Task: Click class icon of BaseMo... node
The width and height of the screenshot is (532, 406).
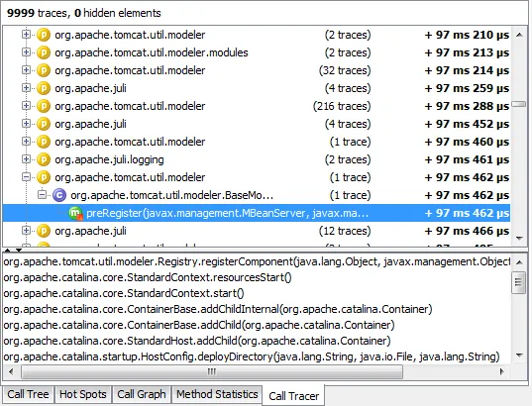Action: pos(59,195)
